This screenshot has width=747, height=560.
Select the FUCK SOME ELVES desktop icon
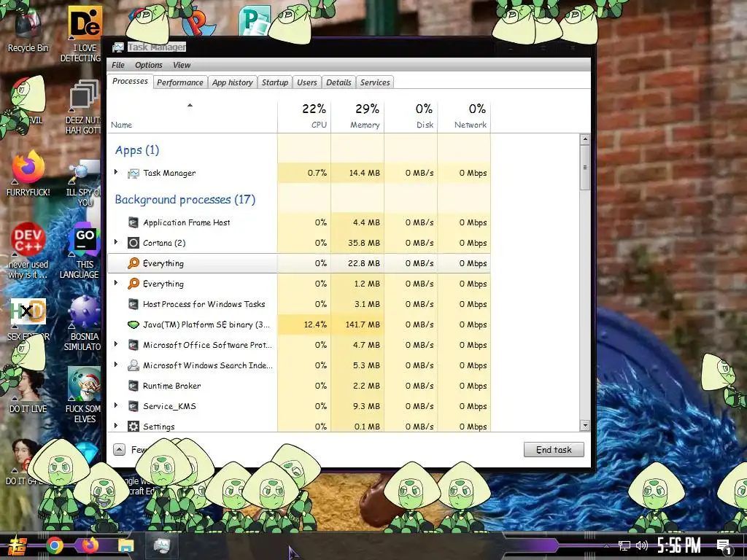(x=84, y=395)
